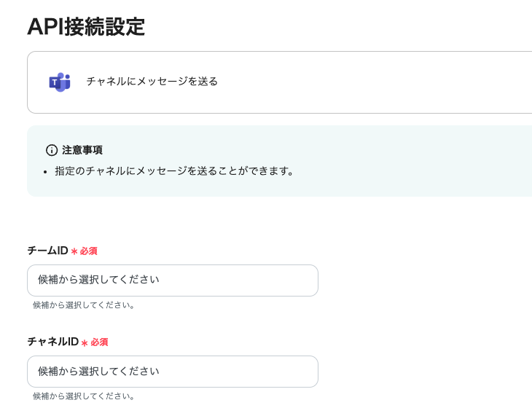Focus the チャネルID field's placeholder text

[x=98, y=371]
